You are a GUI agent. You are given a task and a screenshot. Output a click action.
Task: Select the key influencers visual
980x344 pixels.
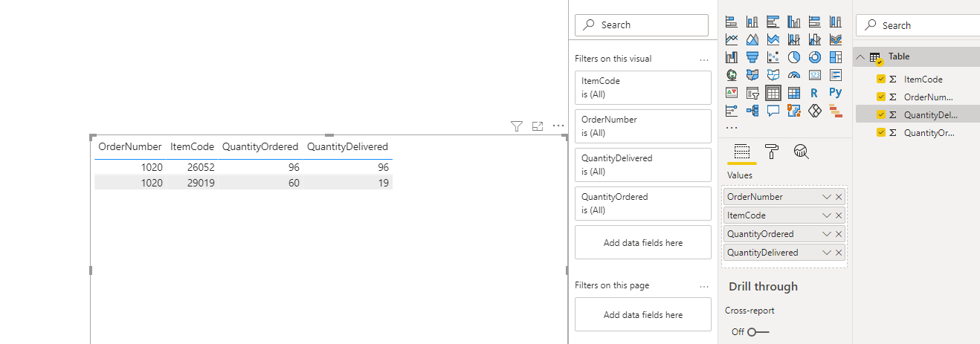[732, 111]
